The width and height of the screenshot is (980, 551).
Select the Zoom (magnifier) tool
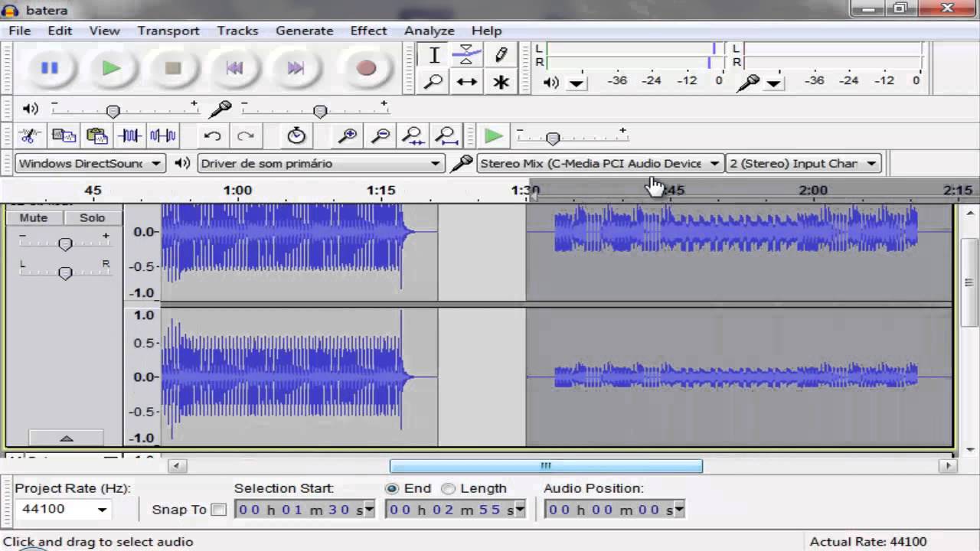click(434, 82)
